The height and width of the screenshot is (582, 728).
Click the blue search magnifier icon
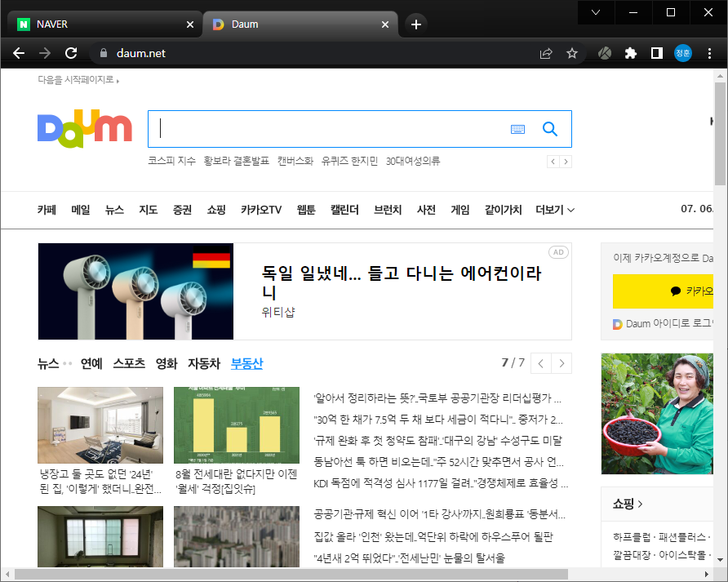(550, 129)
